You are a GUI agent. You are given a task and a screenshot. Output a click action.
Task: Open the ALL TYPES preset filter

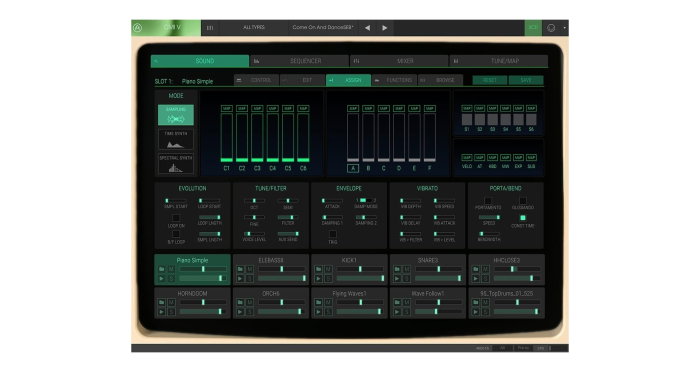(254, 28)
